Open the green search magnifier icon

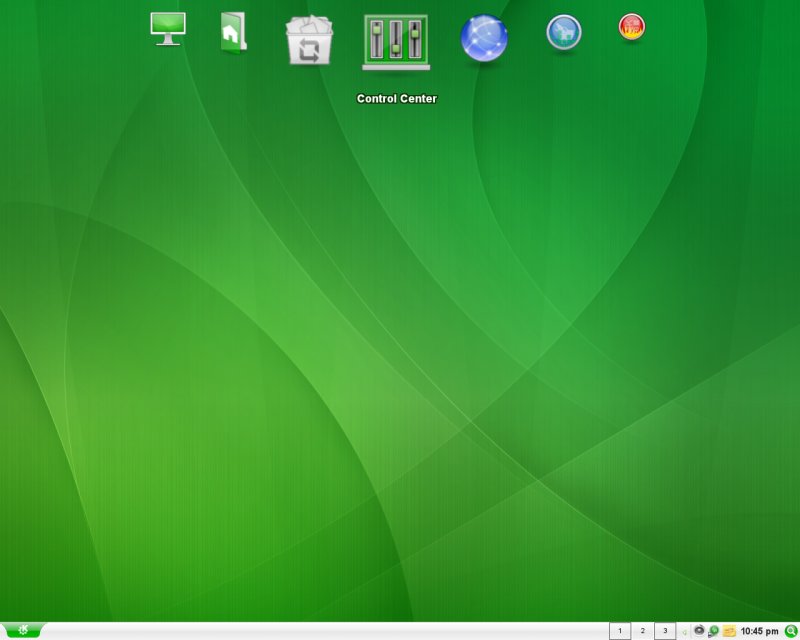pos(791,631)
